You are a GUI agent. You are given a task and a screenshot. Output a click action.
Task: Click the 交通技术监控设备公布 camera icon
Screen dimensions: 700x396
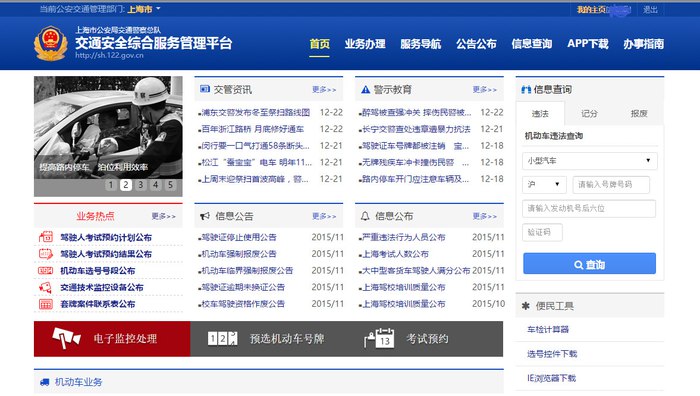click(46, 288)
